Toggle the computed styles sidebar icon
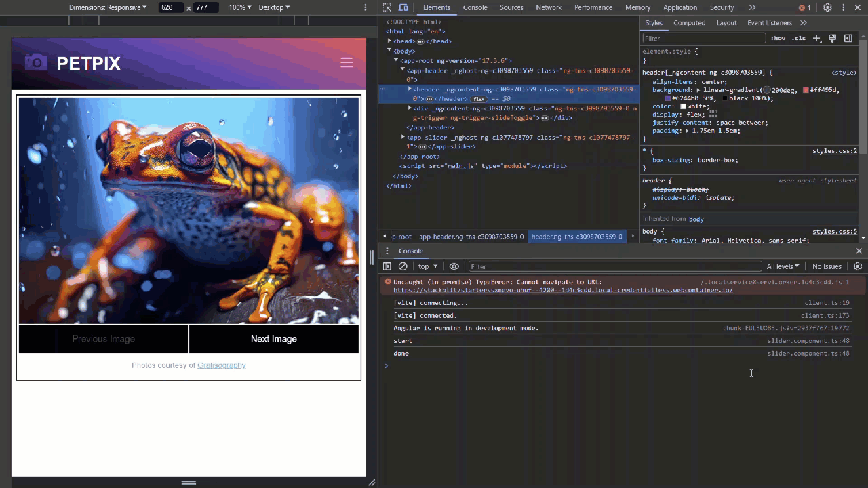Image resolution: width=868 pixels, height=488 pixels. coord(848,38)
